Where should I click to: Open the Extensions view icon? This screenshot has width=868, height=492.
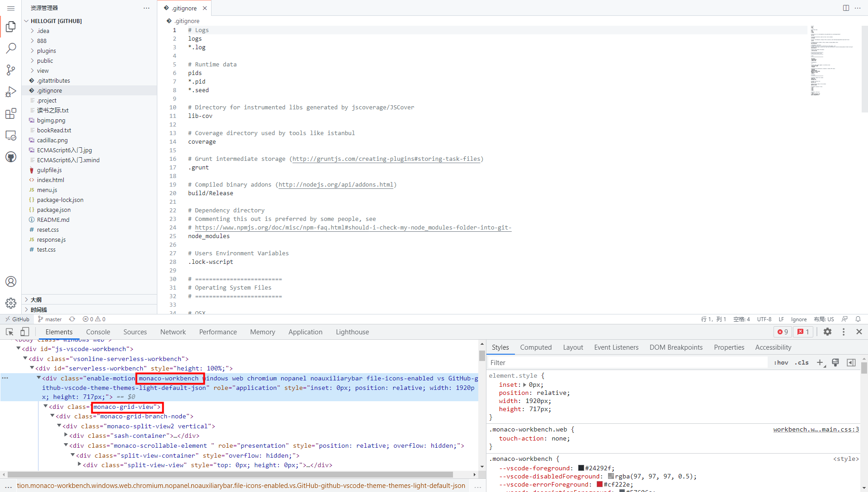point(11,113)
